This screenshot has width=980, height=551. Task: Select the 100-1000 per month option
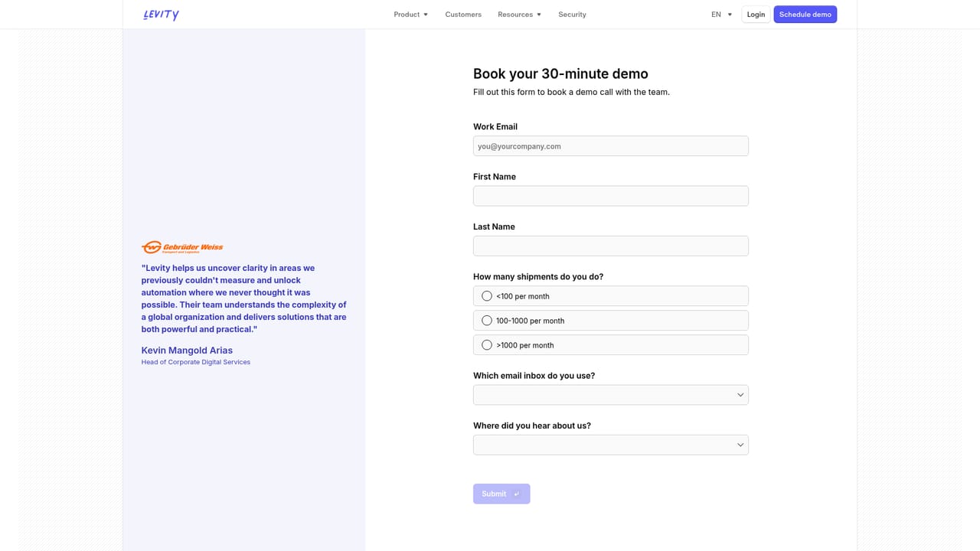[x=611, y=321]
